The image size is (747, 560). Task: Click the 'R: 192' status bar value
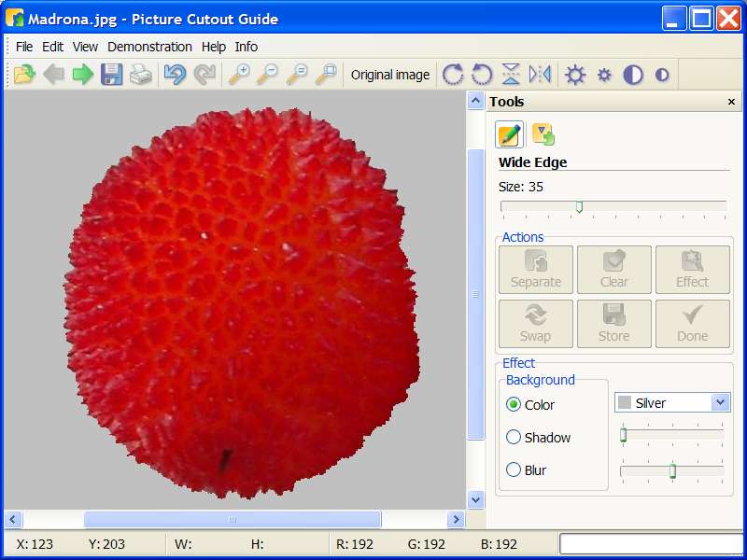pos(355,544)
